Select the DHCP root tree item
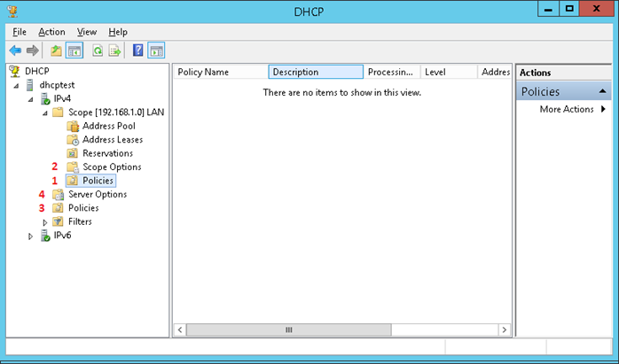The width and height of the screenshot is (619, 364). [37, 71]
